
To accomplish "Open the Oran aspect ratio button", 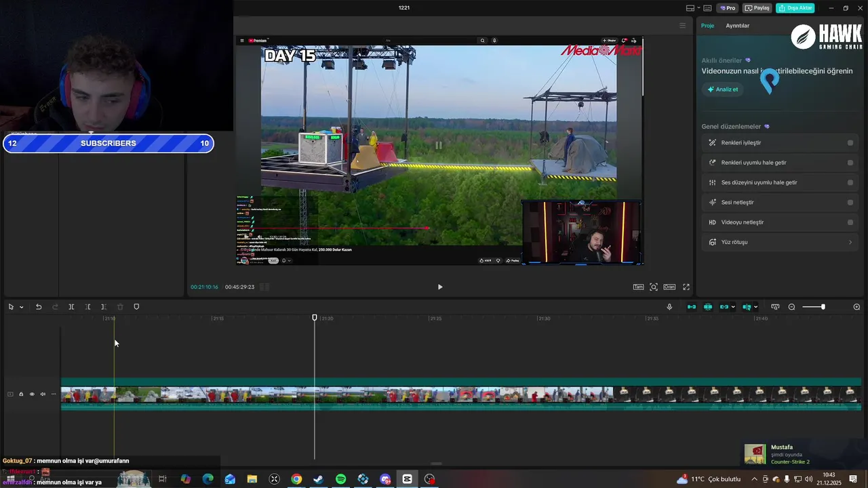I will click(x=669, y=287).
